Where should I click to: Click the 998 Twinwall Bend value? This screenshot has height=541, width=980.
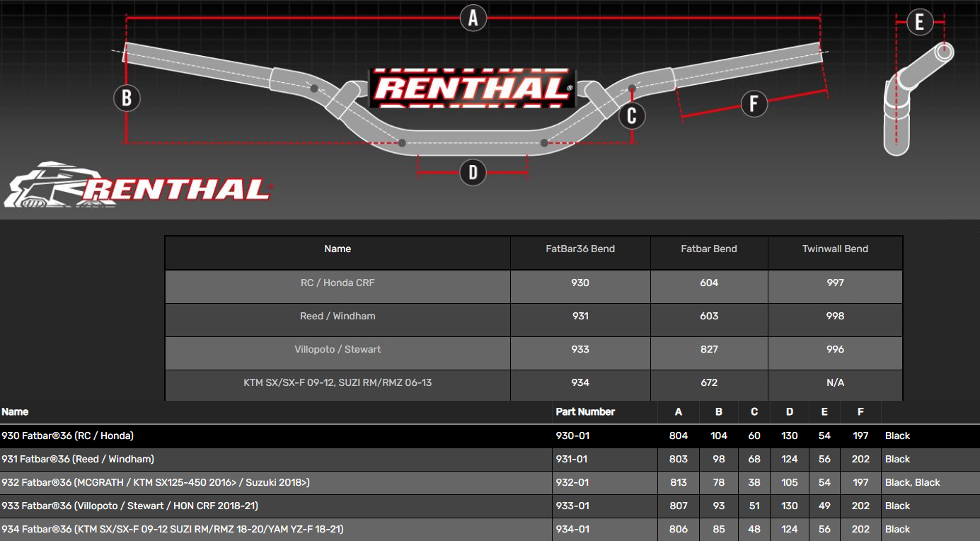(835, 316)
